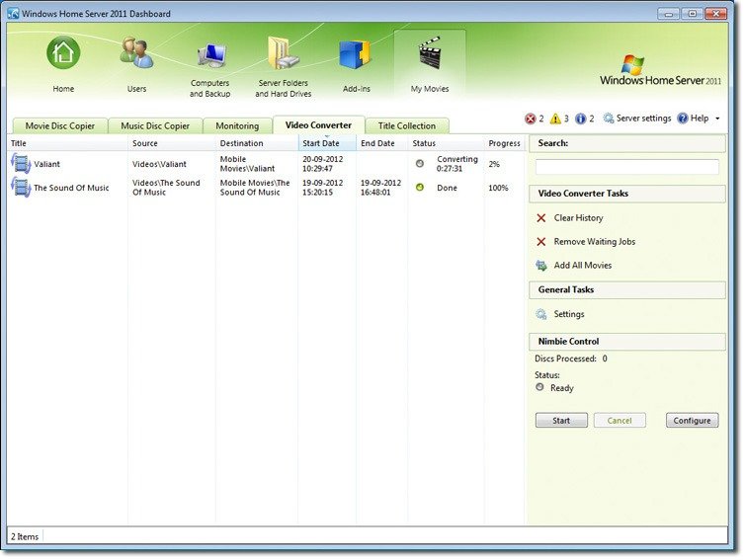Image resolution: width=744 pixels, height=560 pixels.
Task: Click the Remove Waiting Jobs link
Action: point(595,242)
